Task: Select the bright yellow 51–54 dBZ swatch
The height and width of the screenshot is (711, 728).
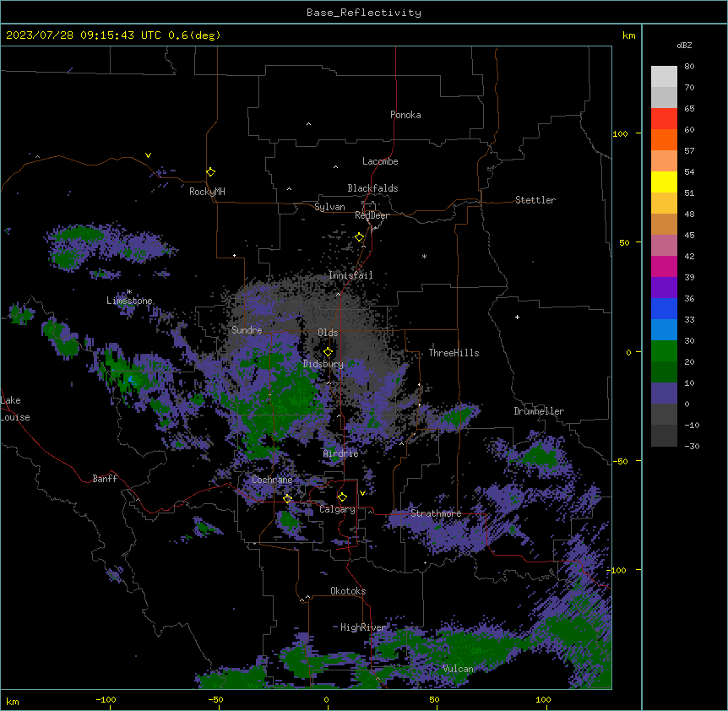Action: 664,182
